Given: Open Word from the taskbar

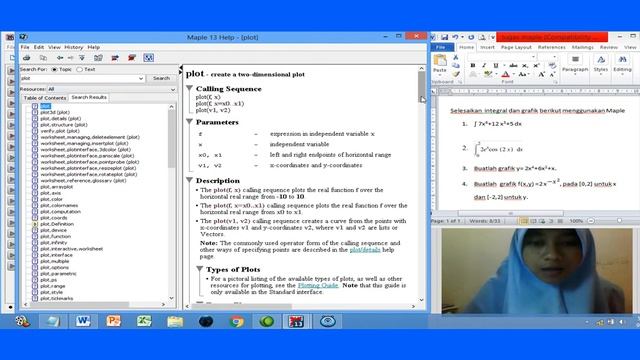Looking at the screenshot, I should point(83,321).
